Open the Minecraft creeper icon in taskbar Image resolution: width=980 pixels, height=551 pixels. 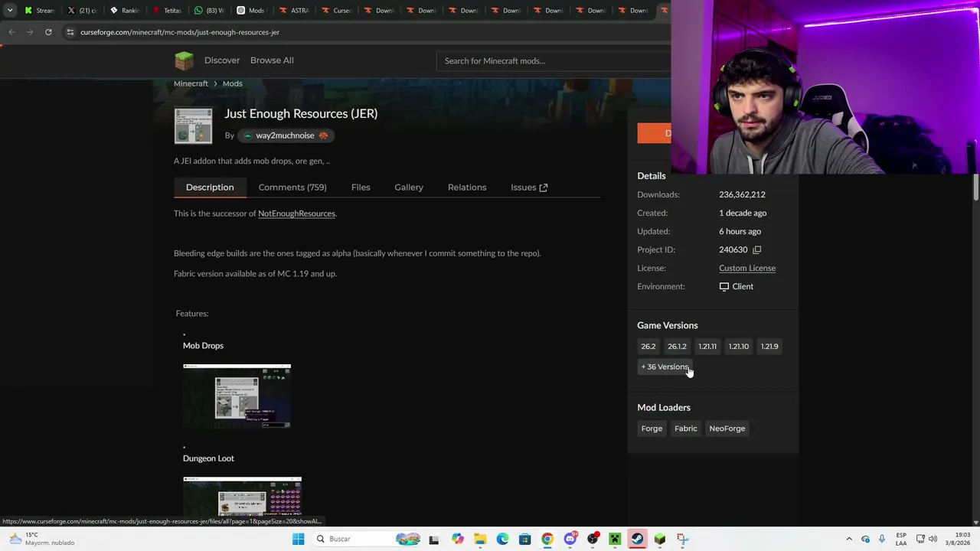615,539
